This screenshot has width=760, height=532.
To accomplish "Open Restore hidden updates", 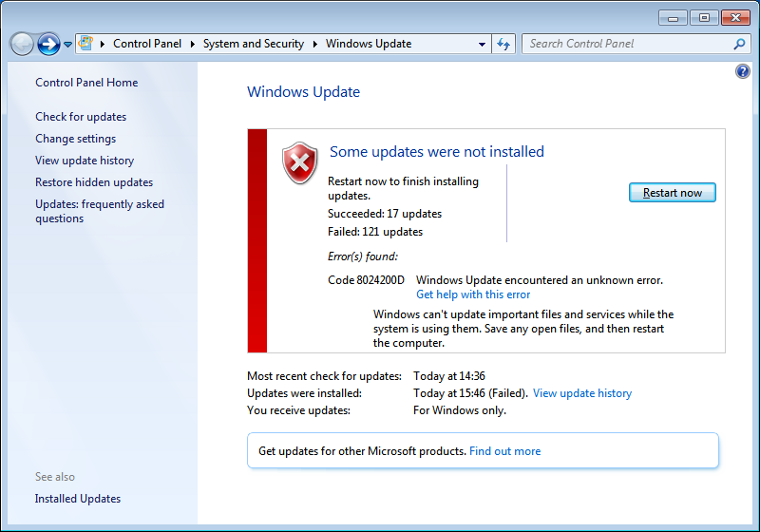I will click(x=94, y=182).
